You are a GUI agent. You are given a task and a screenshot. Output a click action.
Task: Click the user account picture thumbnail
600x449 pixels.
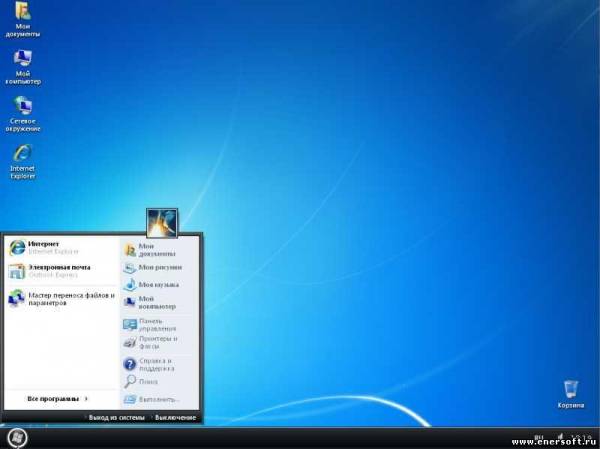[x=162, y=222]
